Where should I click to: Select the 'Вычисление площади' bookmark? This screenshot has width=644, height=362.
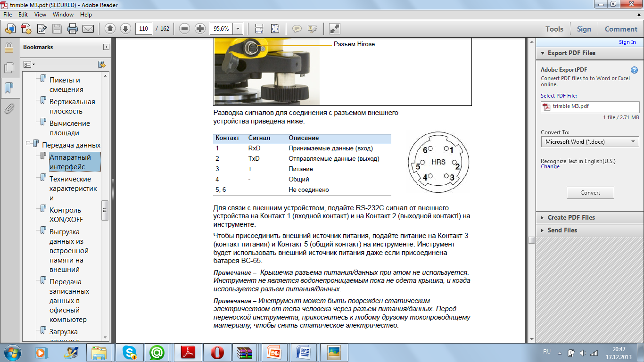[x=70, y=128]
